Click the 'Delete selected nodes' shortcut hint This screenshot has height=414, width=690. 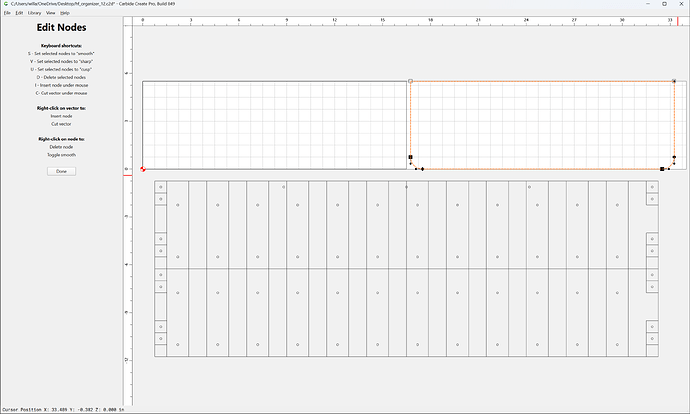[x=62, y=77]
